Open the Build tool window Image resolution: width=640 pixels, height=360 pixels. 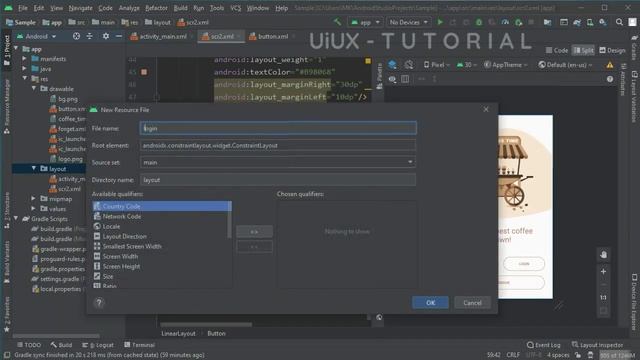[61, 345]
